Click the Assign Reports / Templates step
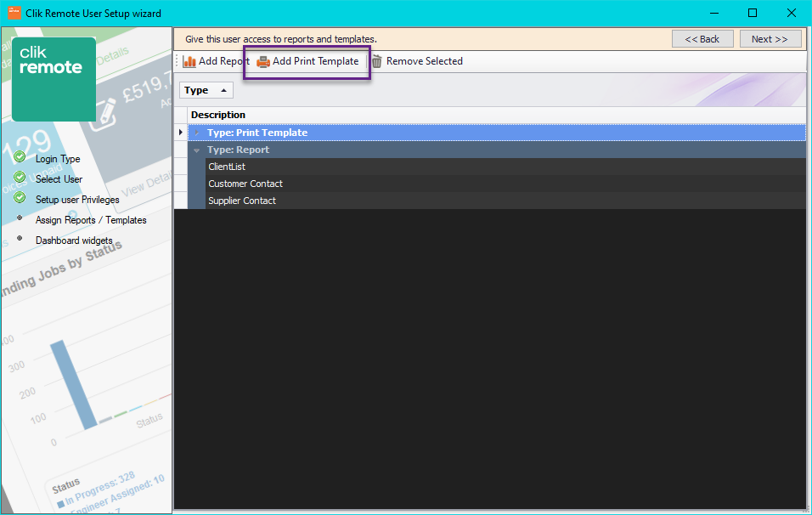 tap(91, 219)
